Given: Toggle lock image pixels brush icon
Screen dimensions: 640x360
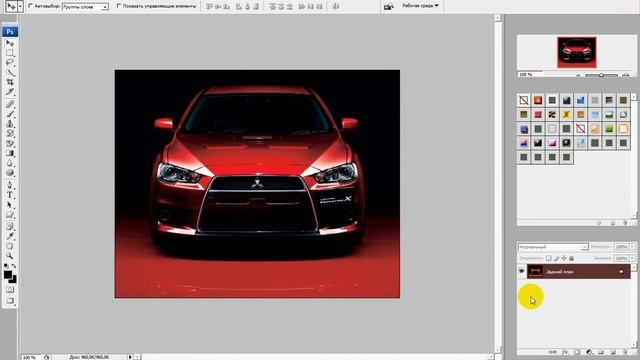Looking at the screenshot, I should click(556, 258).
